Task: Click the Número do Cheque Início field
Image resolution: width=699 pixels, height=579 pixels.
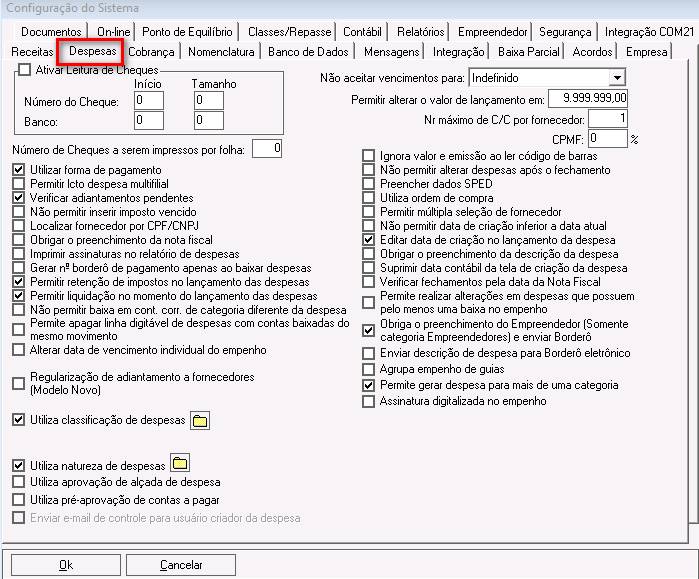Action: click(x=149, y=101)
